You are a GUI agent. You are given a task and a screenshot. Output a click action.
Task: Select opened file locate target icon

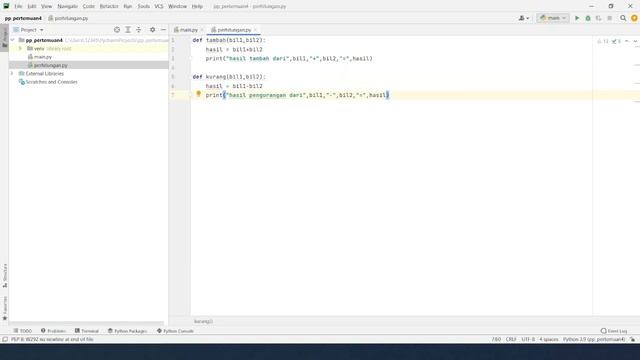[x=117, y=30]
